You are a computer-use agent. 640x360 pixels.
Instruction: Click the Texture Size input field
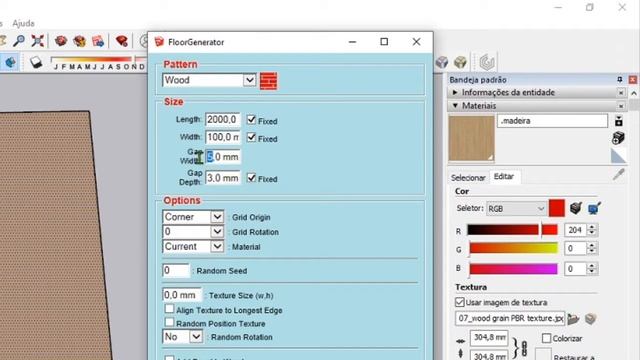tap(182, 295)
